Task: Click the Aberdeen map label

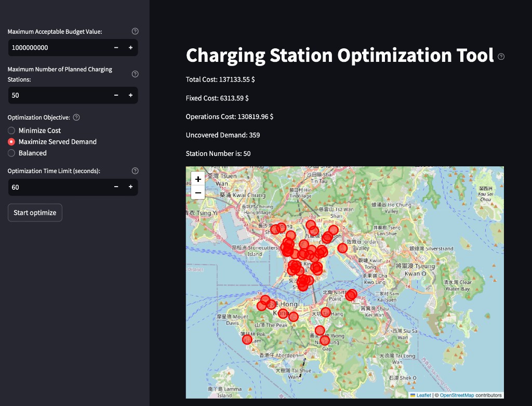Action: coord(279,355)
